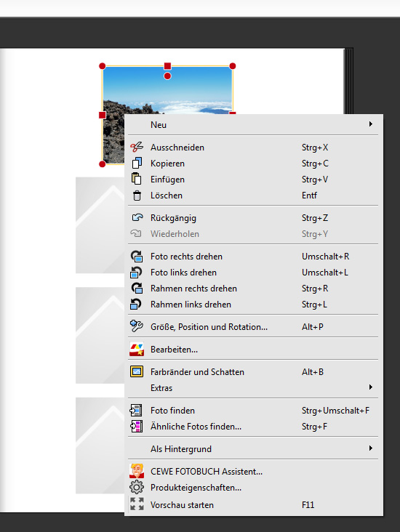The image size is (400, 532).
Task: Expand the Extras submenu arrow
Action: [371, 387]
